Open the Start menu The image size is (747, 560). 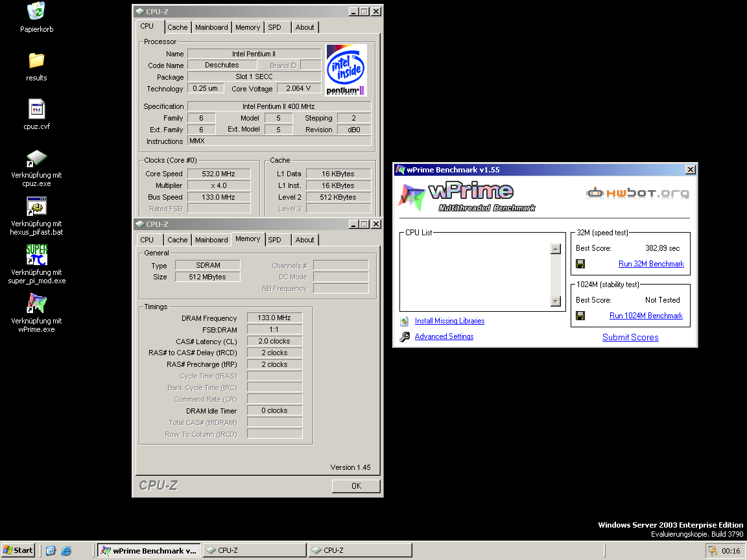18,550
